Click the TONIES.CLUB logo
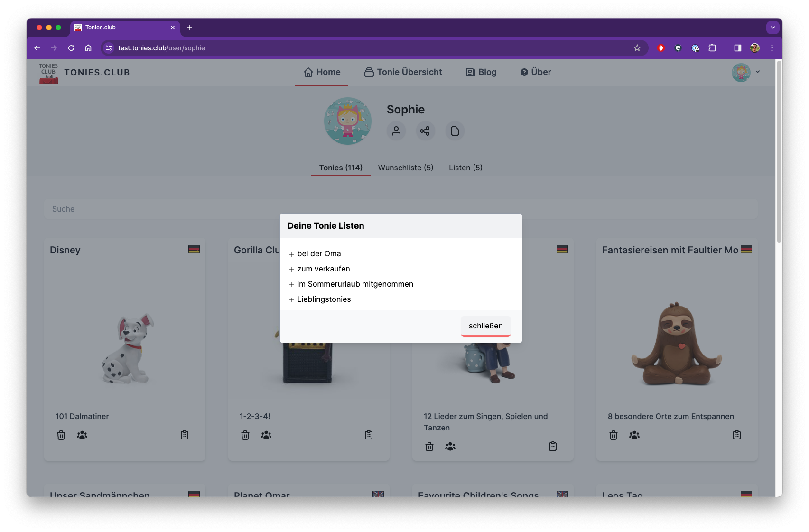809x532 pixels. [84, 73]
